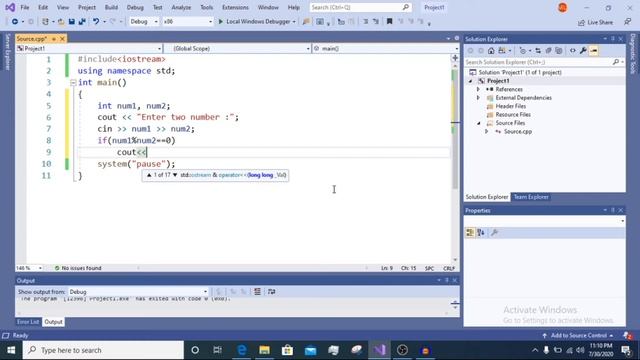
Task: Click the Save file icon in toolbar
Action: point(71,22)
